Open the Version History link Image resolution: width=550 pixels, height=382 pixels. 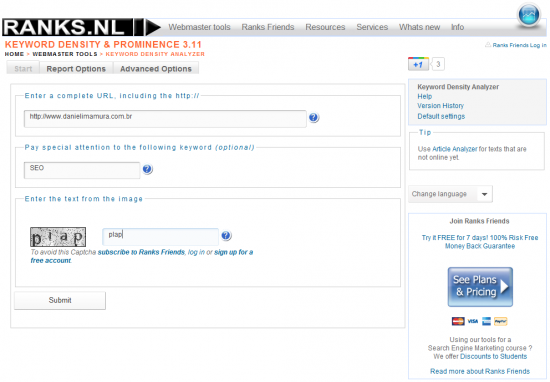[x=441, y=106]
